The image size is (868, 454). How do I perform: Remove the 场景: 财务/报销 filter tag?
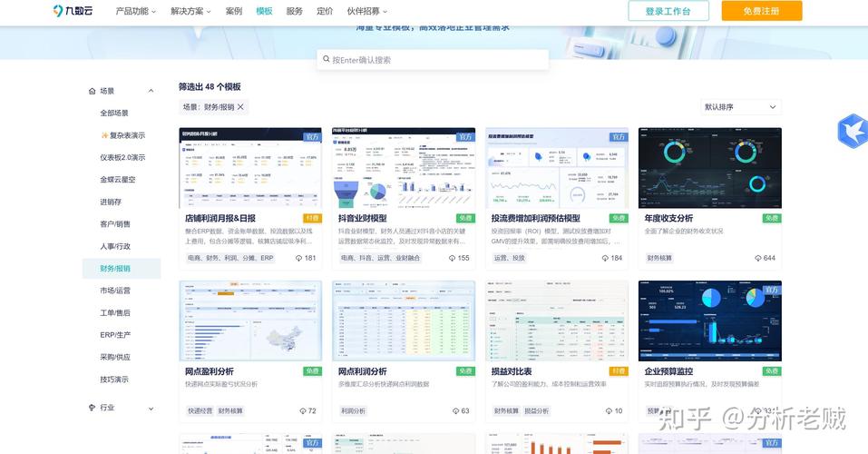[240, 107]
